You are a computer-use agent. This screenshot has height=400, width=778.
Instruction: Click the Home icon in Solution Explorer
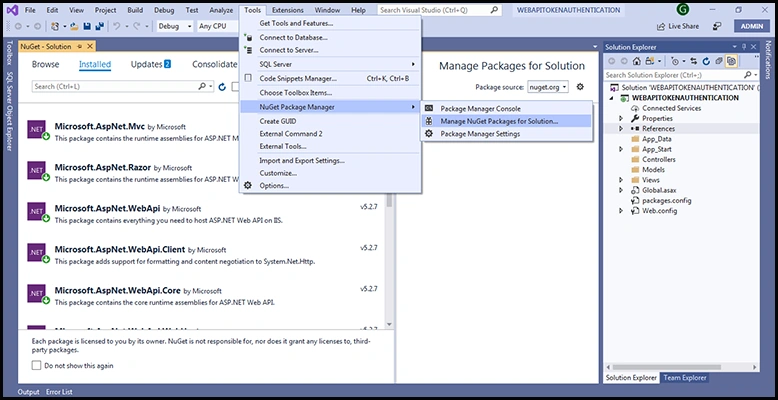point(637,61)
